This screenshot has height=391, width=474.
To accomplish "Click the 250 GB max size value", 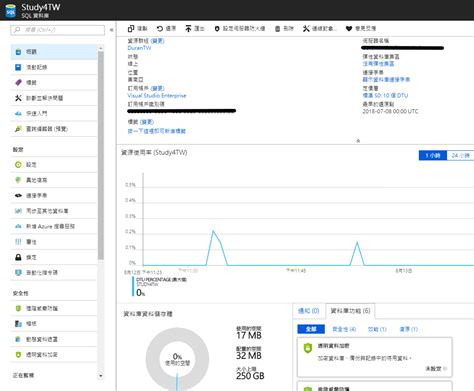I will pos(250,376).
